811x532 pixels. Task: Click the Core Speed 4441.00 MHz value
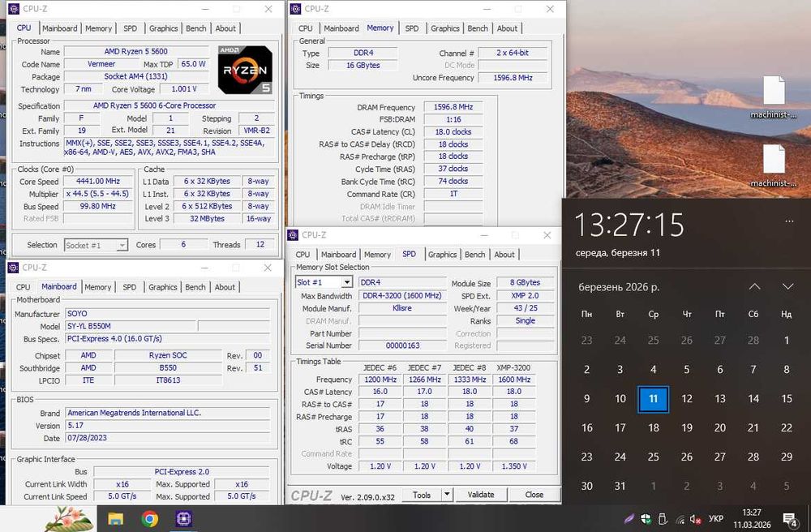click(x=98, y=181)
